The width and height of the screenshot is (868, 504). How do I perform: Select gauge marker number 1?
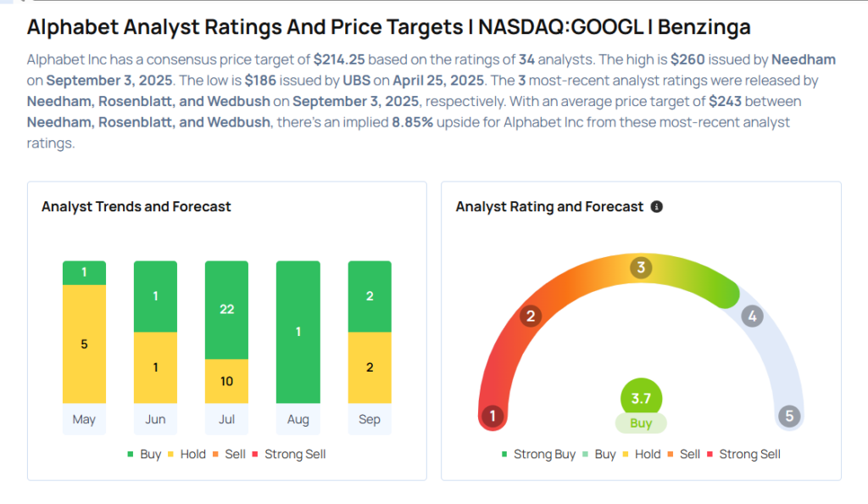(492, 416)
